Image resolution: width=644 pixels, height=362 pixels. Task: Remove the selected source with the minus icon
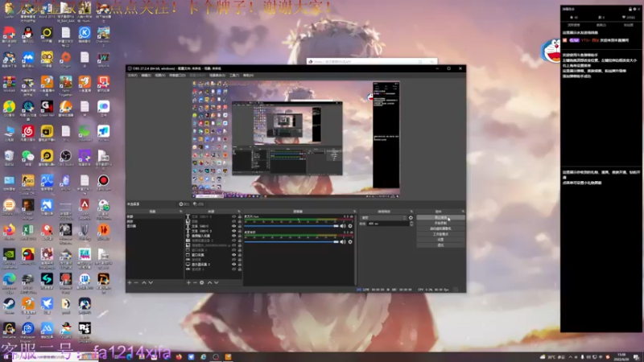click(195, 282)
